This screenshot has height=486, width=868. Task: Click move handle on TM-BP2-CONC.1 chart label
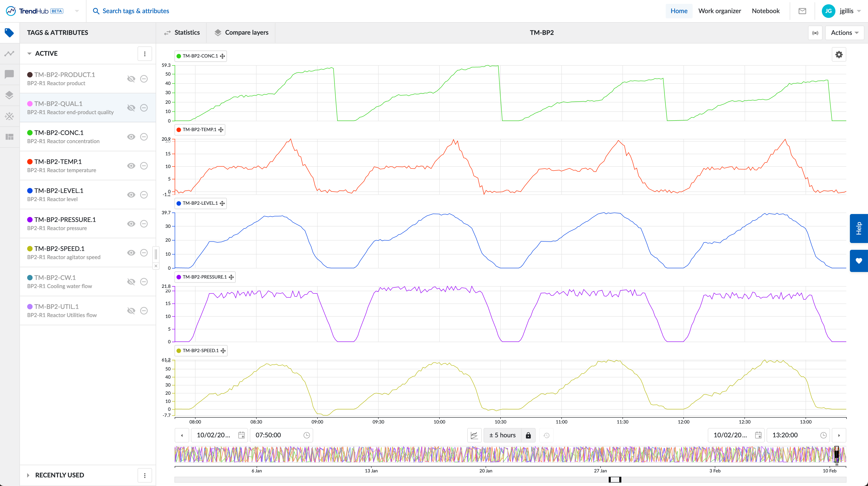click(222, 56)
